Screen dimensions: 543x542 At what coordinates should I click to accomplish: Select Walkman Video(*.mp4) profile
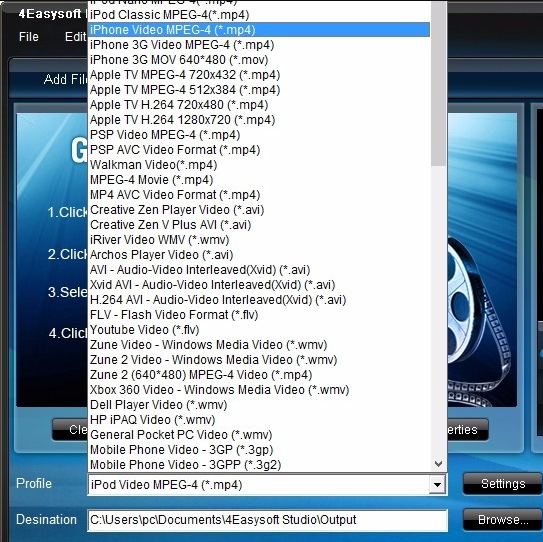tap(259, 165)
